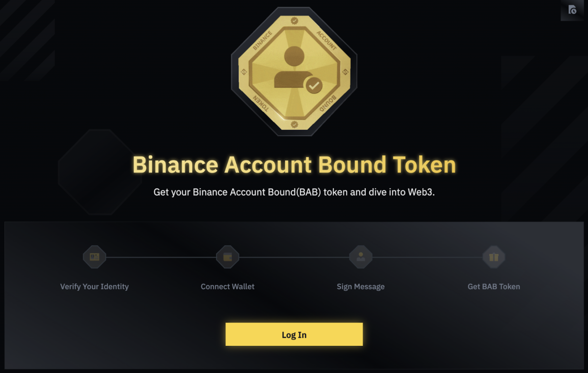
Task: Open the history record icon in top-right corner
Action: 572,10
